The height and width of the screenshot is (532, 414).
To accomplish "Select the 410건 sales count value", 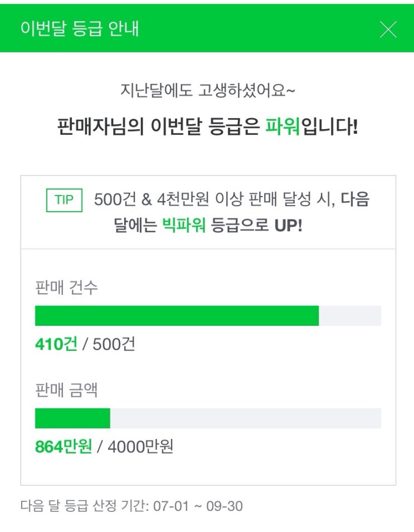I will click(x=56, y=344).
